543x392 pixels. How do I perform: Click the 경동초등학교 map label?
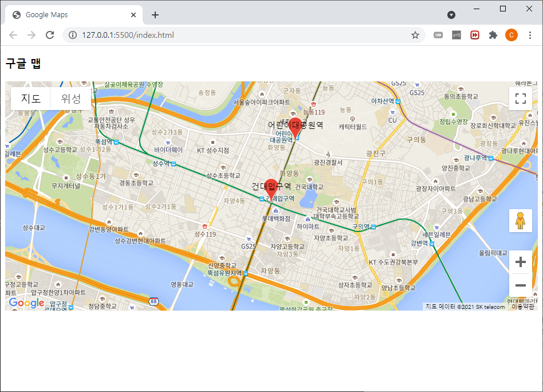(136, 183)
